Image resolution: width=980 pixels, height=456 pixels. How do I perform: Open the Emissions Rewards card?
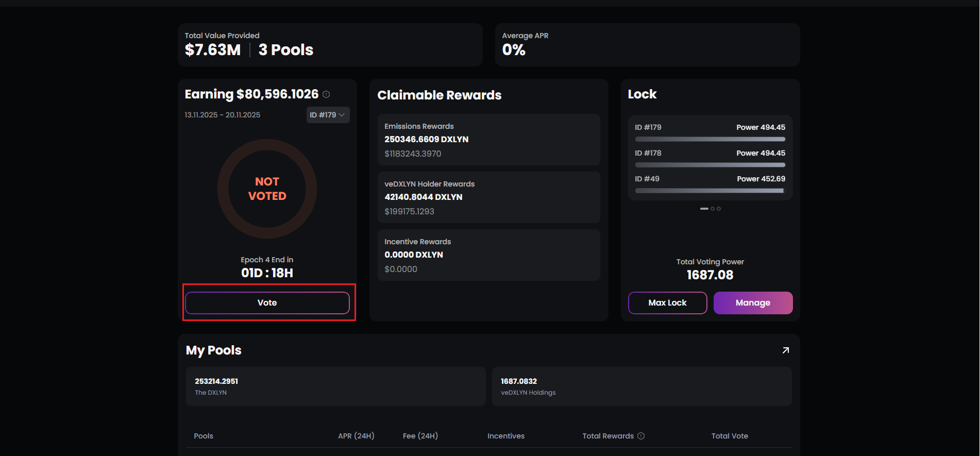click(x=488, y=140)
